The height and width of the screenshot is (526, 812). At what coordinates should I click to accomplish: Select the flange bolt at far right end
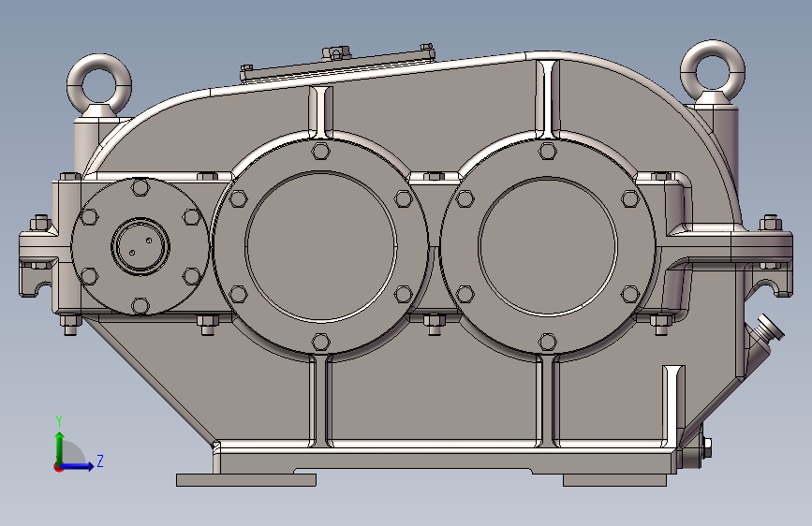(771, 224)
